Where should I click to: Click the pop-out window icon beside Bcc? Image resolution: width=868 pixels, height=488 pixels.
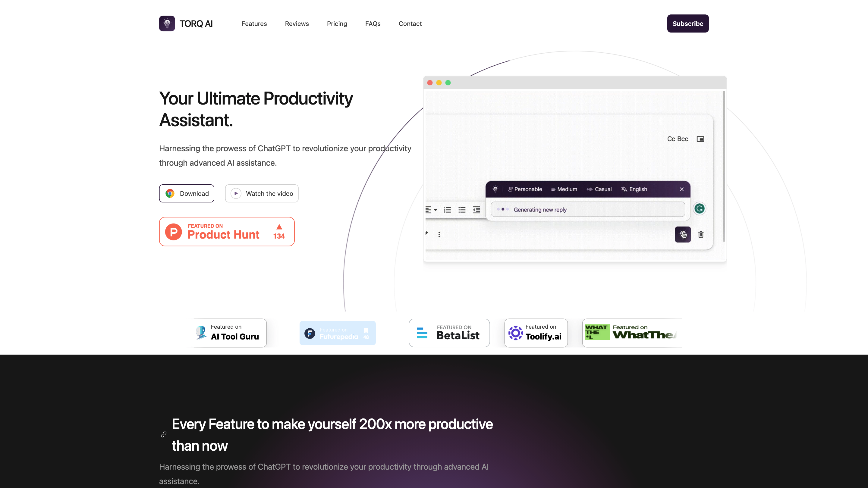(700, 139)
